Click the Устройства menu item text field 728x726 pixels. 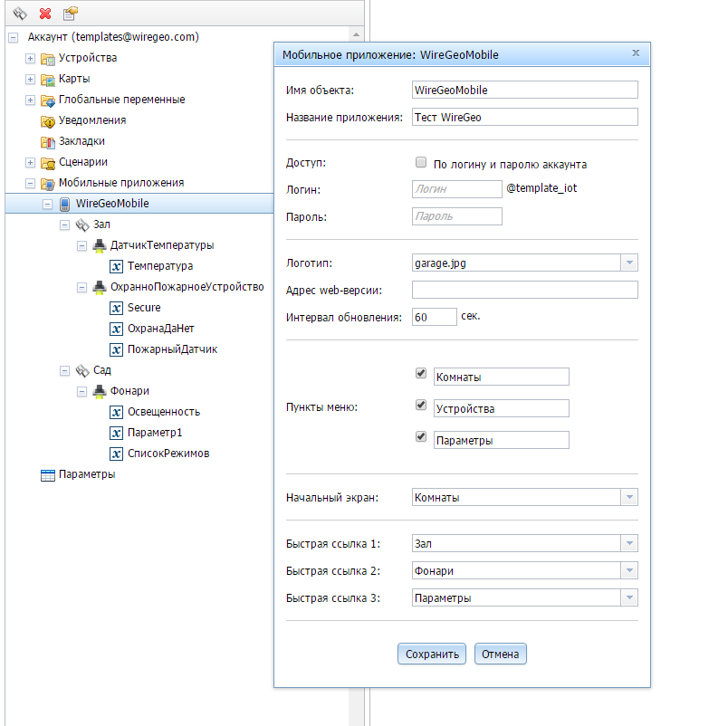point(502,408)
